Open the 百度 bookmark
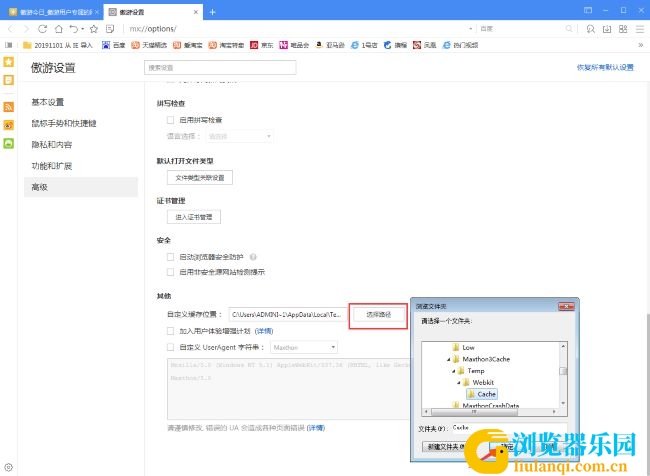This screenshot has width=650, height=476. click(114, 45)
